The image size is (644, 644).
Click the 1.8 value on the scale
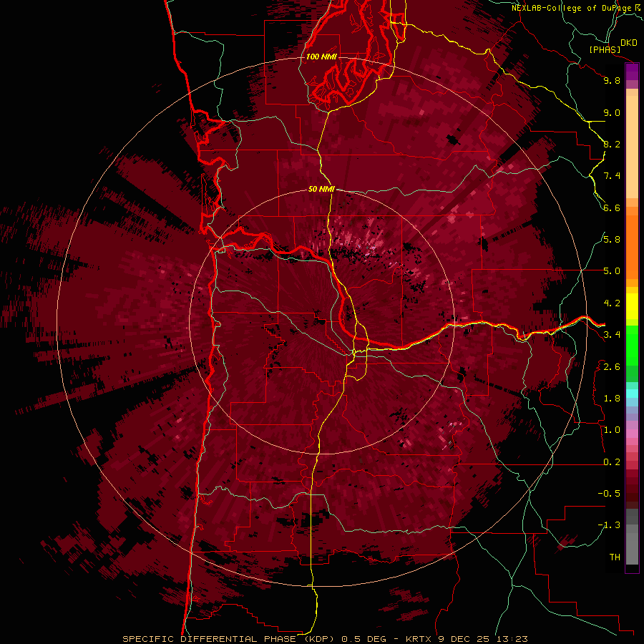[612, 399]
